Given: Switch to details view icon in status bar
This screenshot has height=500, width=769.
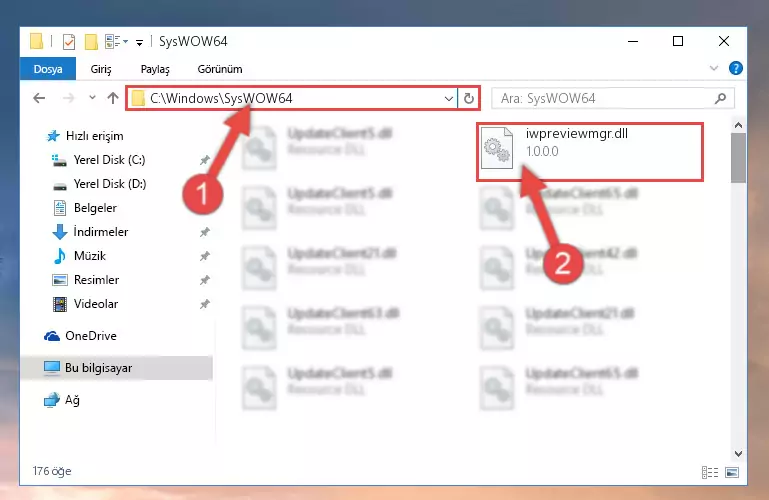Looking at the screenshot, I should click(710, 473).
